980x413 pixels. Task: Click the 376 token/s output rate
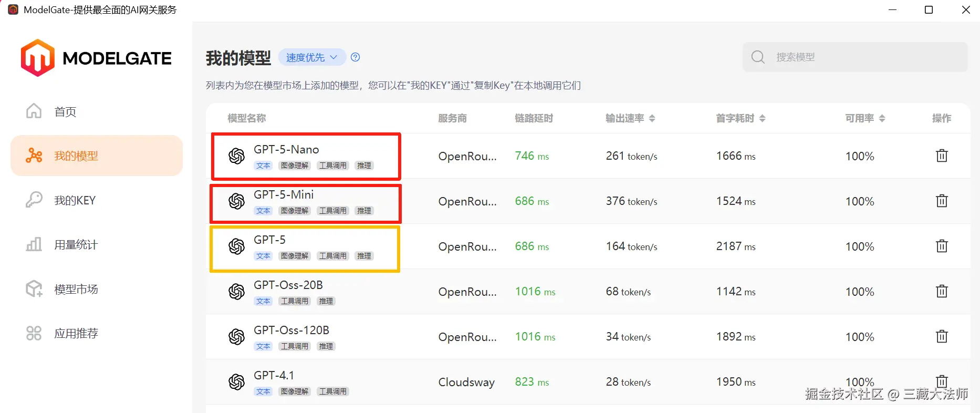(x=631, y=201)
